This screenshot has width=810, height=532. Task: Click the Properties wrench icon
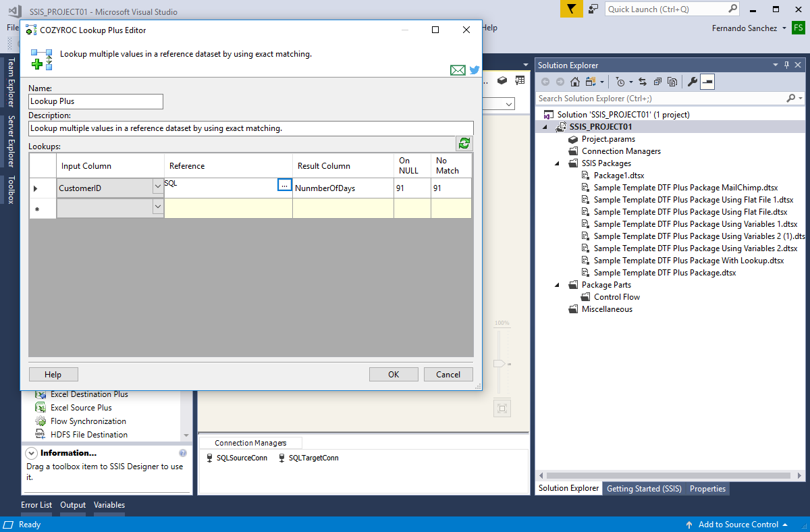[x=692, y=82]
